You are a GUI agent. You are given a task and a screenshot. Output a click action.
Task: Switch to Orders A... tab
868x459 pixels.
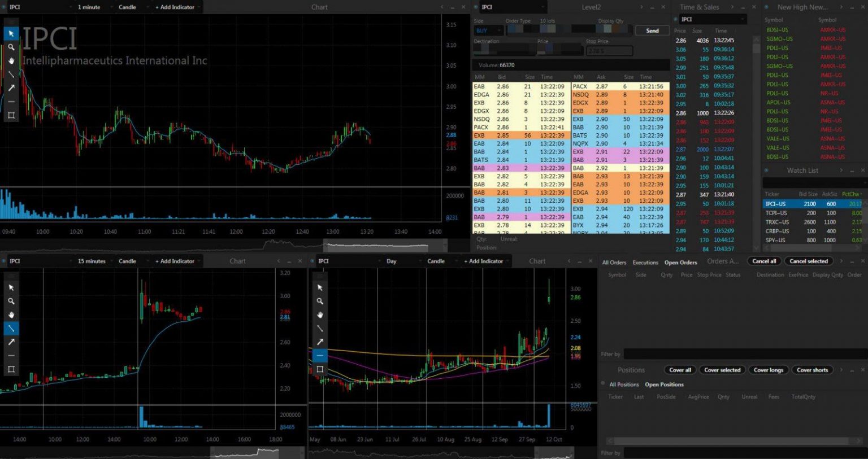[723, 261]
